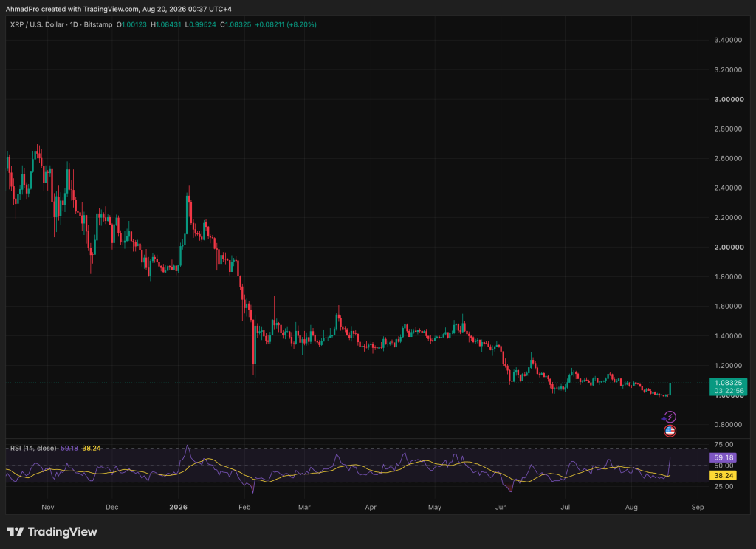
Task: Click the 2.00000 price axis label
Action: (x=728, y=247)
